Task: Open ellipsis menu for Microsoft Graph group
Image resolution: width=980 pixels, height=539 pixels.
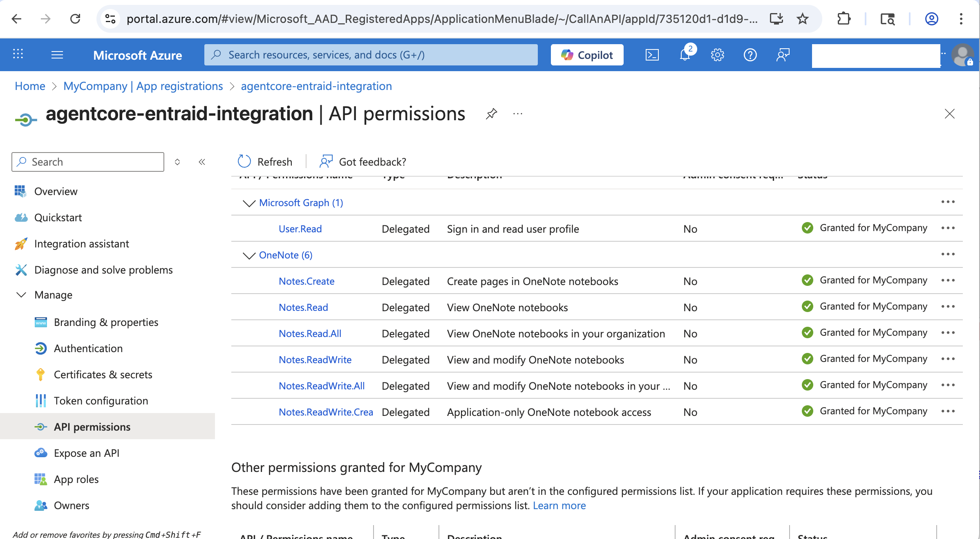Action: (948, 202)
